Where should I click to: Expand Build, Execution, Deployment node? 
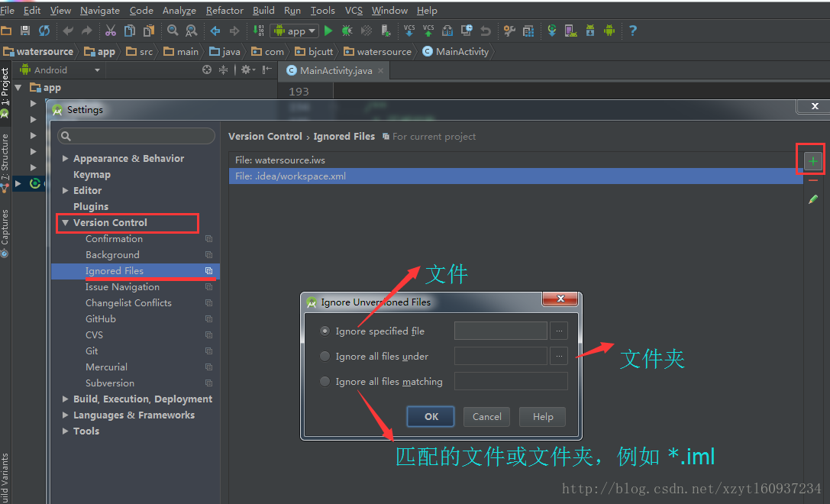[65, 399]
